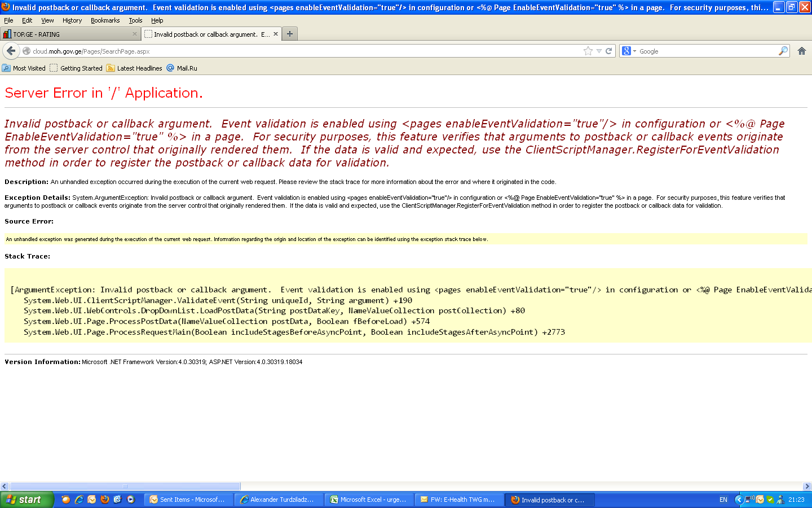Open a new tab with plus button
The height and width of the screenshot is (508, 812).
pyautogui.click(x=290, y=34)
